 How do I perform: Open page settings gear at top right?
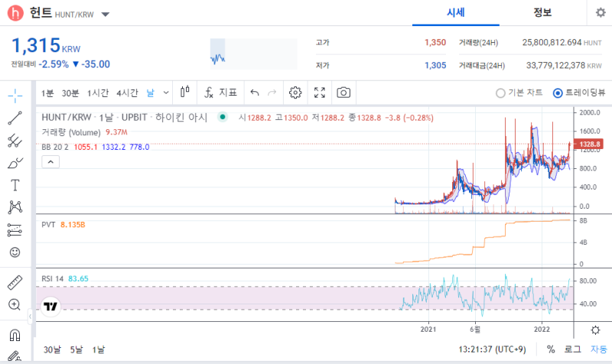point(601,12)
